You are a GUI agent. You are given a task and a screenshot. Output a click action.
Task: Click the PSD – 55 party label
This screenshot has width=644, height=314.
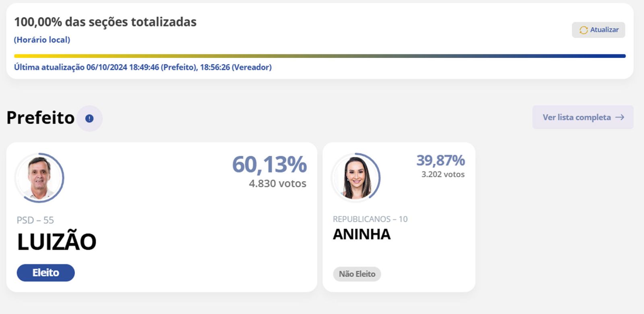click(35, 220)
